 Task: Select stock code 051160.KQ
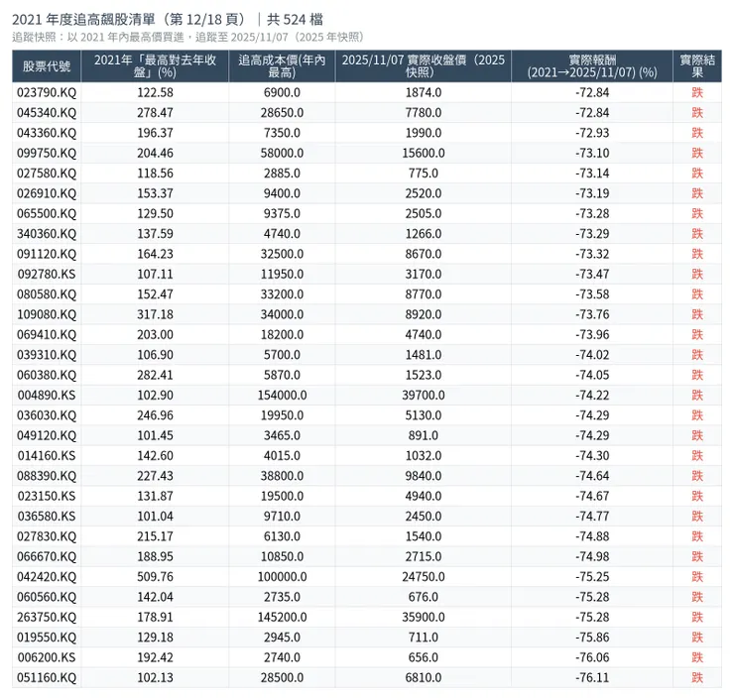(47, 677)
